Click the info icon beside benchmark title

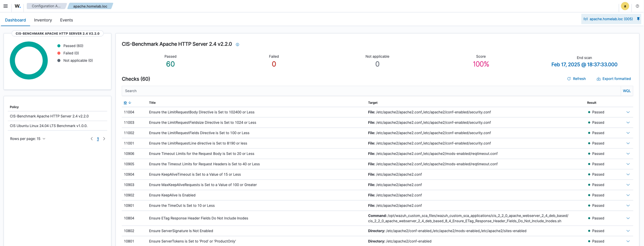point(237,44)
